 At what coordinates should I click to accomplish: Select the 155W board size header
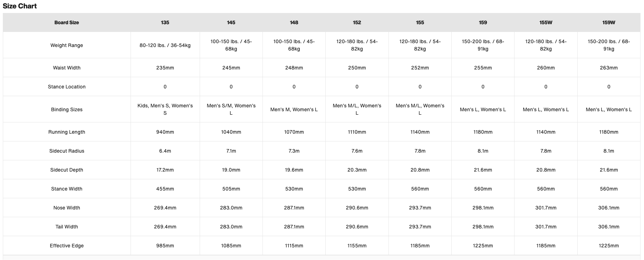point(546,22)
